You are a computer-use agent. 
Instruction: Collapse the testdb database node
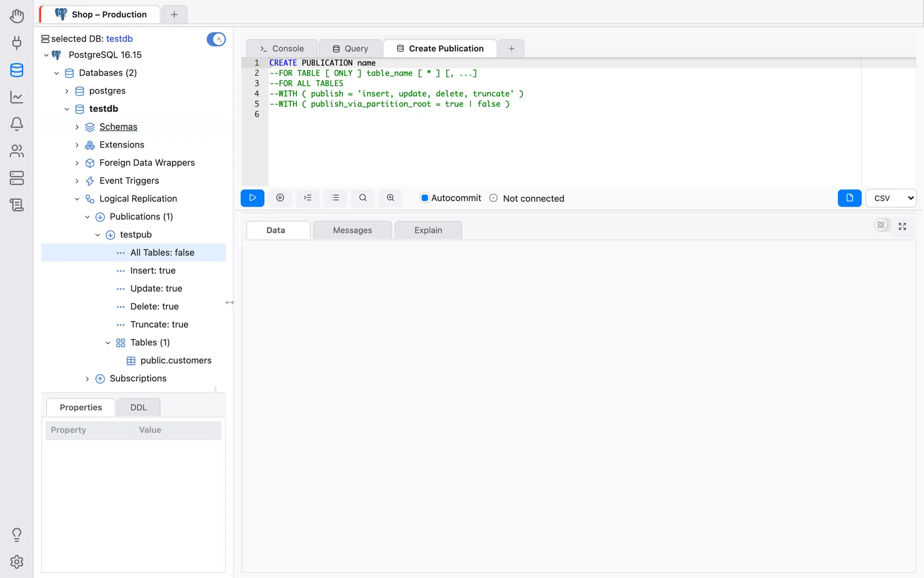click(x=67, y=109)
